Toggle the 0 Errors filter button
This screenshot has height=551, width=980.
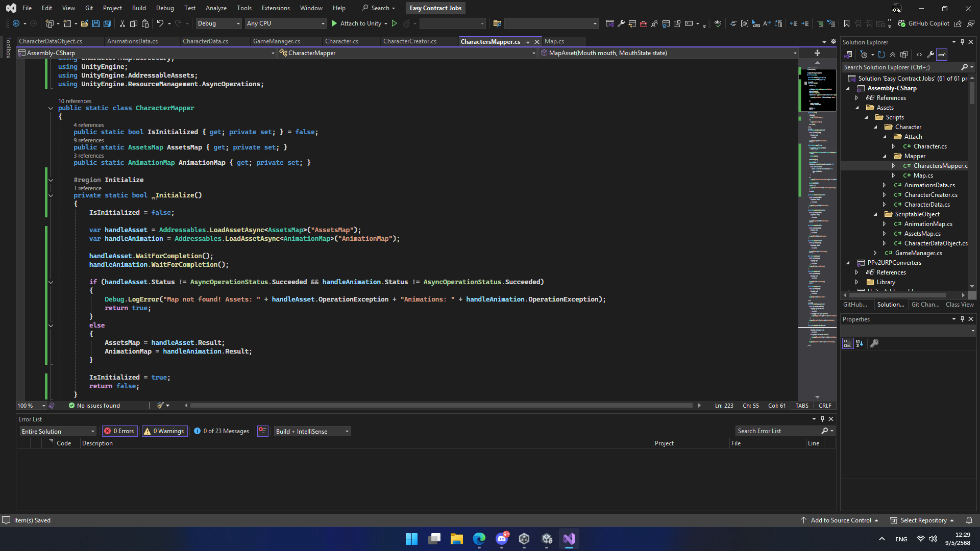(121, 431)
